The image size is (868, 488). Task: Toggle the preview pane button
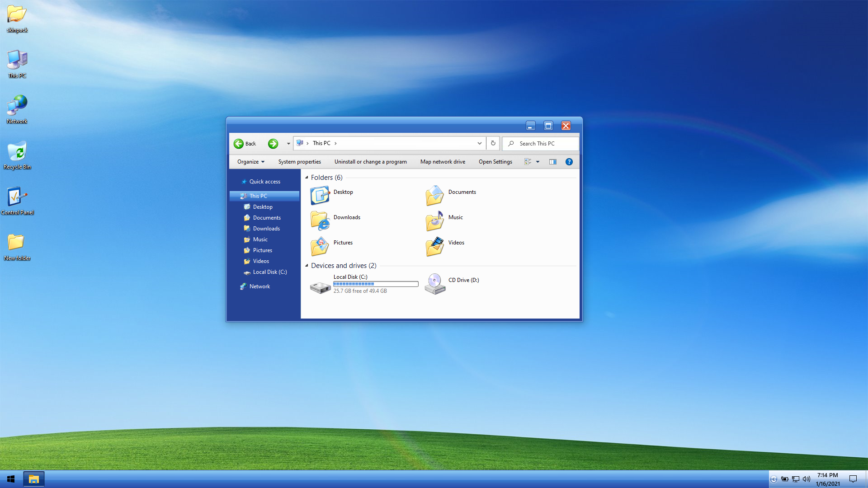[552, 162]
